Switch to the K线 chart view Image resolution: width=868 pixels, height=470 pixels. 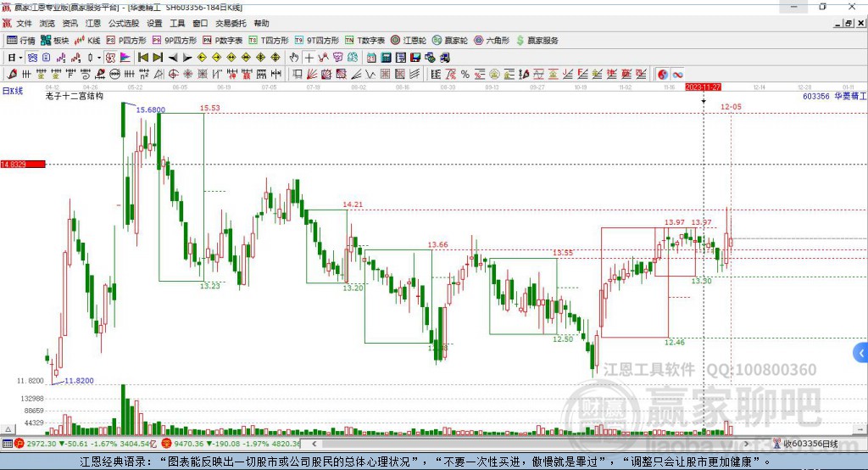click(87, 41)
